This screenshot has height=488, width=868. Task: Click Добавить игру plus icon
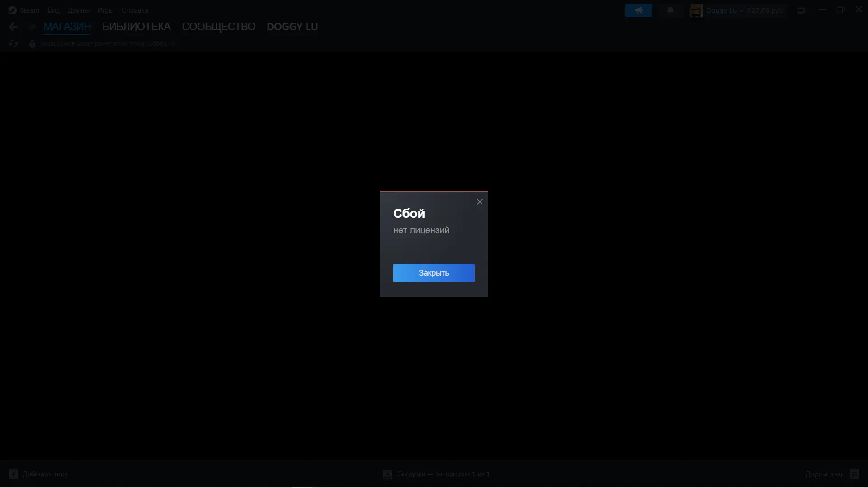coord(14,474)
